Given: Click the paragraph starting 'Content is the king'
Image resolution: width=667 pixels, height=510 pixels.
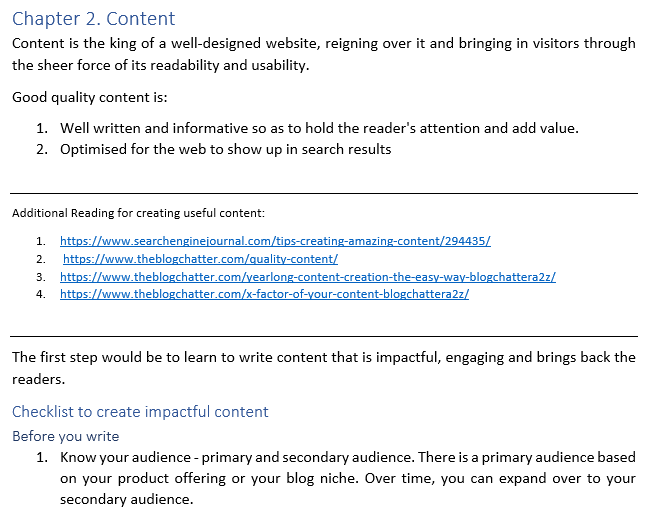Looking at the screenshot, I should tap(324, 54).
